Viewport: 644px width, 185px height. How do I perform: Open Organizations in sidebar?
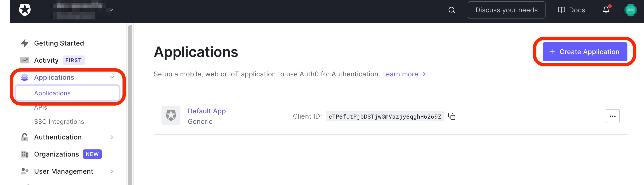coord(56,154)
